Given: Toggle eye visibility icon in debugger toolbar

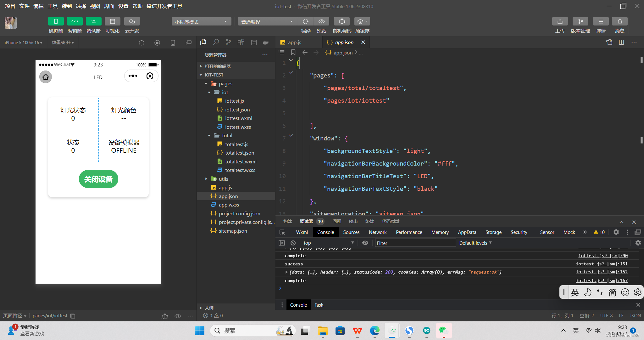Looking at the screenshot, I should tap(365, 243).
